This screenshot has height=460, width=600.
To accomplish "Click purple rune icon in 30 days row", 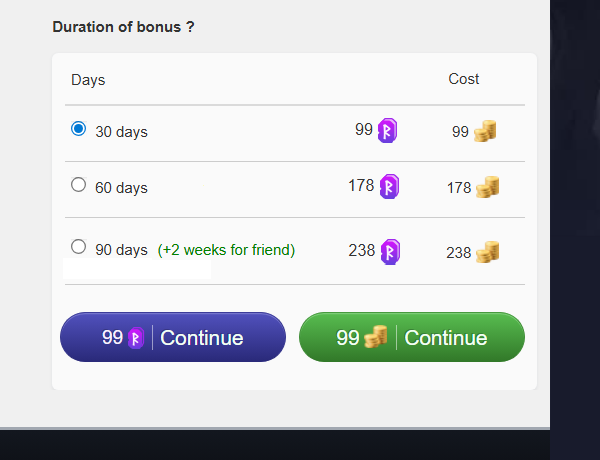I will (x=387, y=130).
